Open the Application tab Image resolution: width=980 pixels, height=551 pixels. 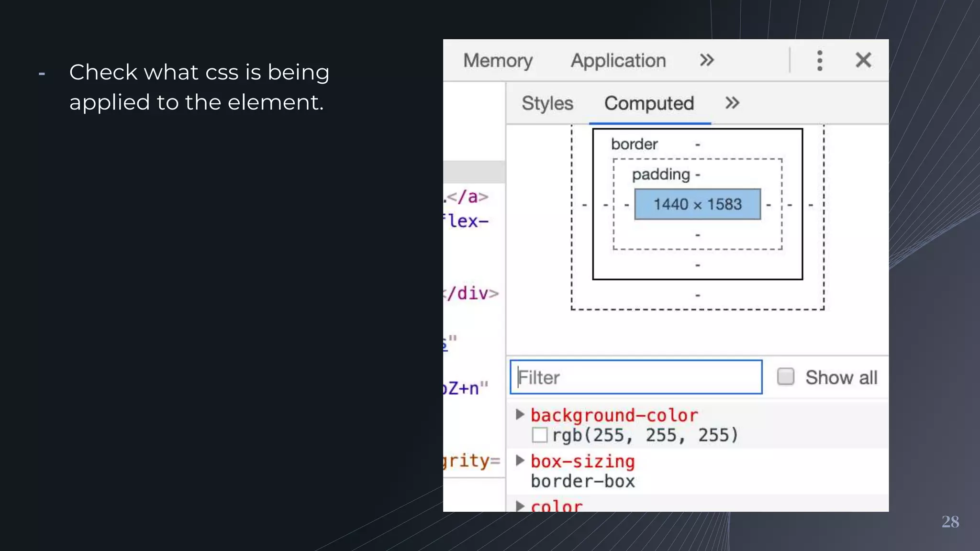pyautogui.click(x=618, y=61)
